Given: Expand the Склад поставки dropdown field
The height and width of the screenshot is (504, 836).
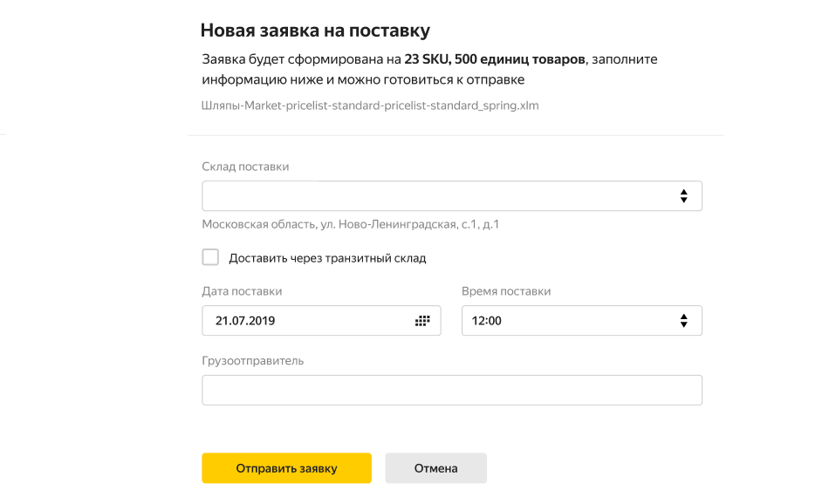Looking at the screenshot, I should point(451,196).
